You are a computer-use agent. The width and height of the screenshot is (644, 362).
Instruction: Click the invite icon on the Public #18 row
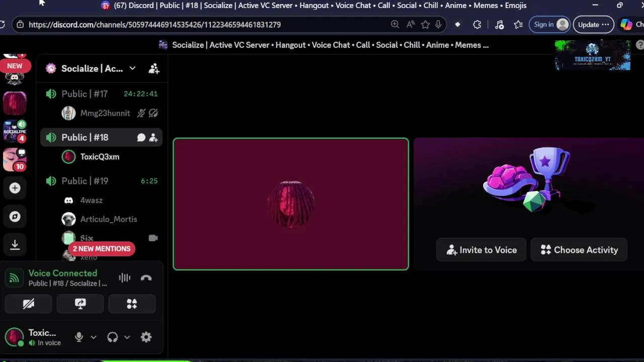(x=153, y=138)
